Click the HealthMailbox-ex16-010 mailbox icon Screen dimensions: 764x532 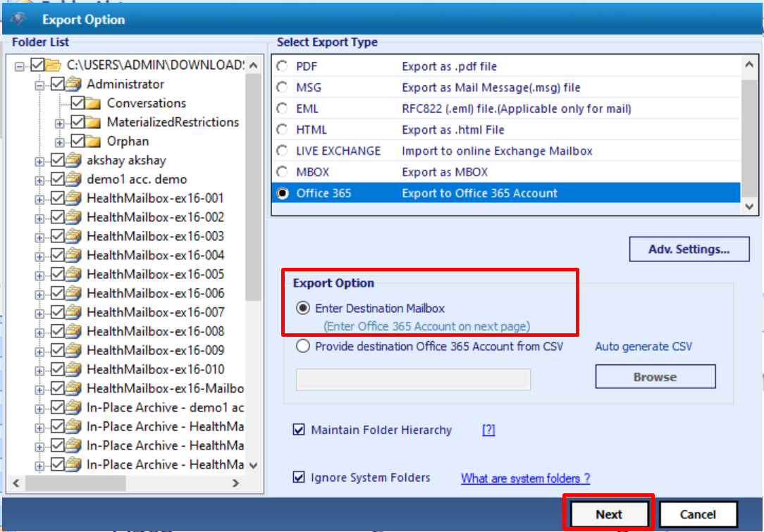tap(73, 369)
